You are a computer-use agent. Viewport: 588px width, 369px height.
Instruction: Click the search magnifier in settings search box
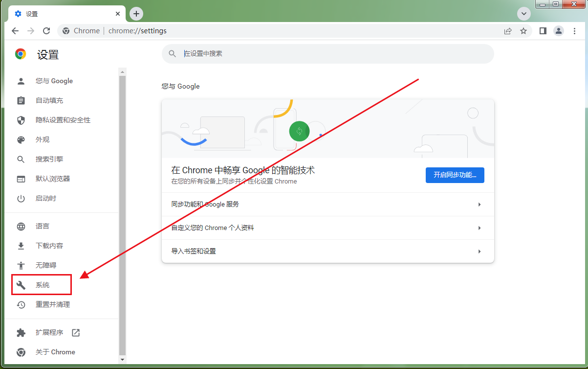(x=172, y=54)
